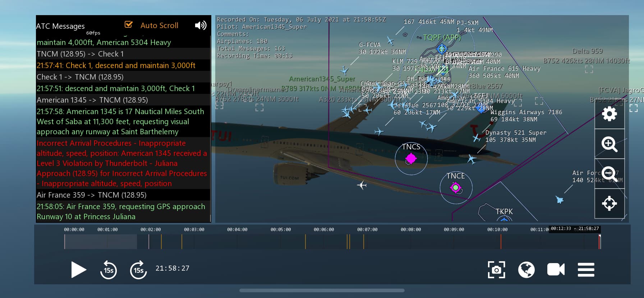The width and height of the screenshot is (644, 298).
Task: Select the TNCS airport marker
Action: tap(411, 158)
